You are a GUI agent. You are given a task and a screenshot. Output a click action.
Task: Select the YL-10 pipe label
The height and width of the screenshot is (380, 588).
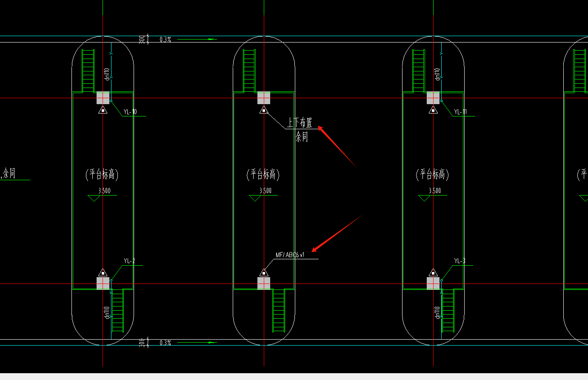[x=130, y=112]
